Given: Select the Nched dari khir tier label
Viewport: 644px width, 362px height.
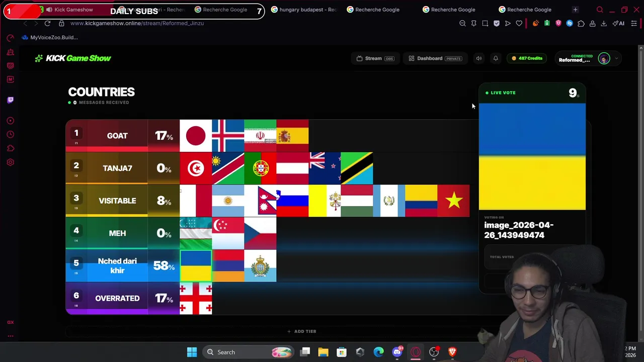Looking at the screenshot, I should click(x=117, y=265).
